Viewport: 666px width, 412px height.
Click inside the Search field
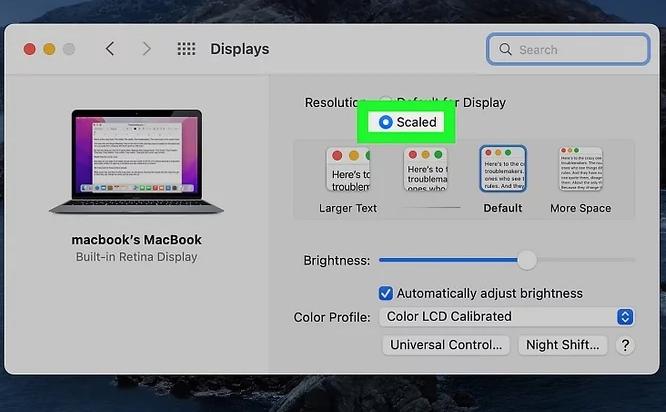click(x=568, y=49)
